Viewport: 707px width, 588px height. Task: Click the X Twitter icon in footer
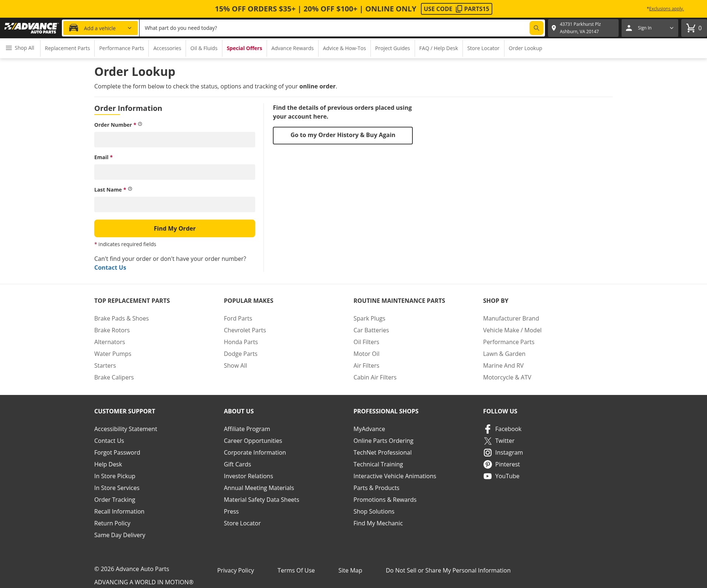(x=488, y=441)
